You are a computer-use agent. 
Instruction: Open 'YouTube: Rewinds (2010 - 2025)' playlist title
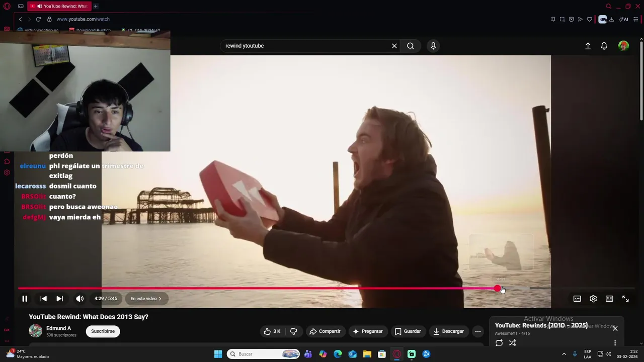541,325
